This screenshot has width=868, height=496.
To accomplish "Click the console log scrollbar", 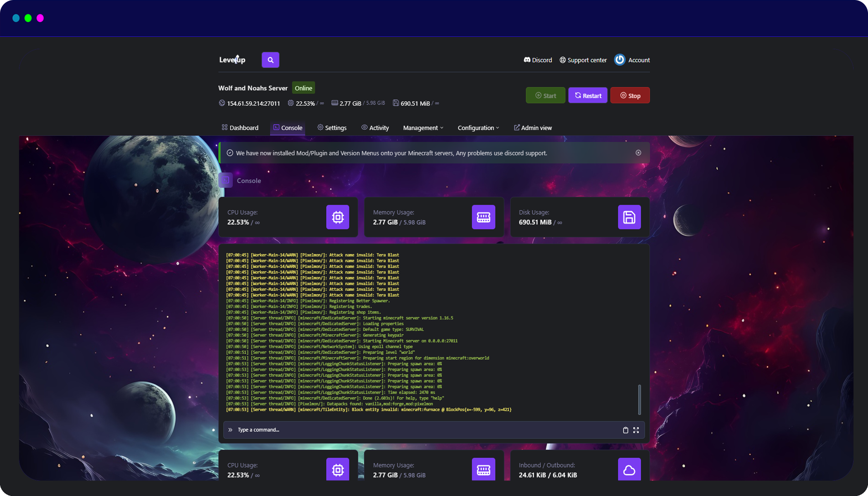I will point(639,399).
